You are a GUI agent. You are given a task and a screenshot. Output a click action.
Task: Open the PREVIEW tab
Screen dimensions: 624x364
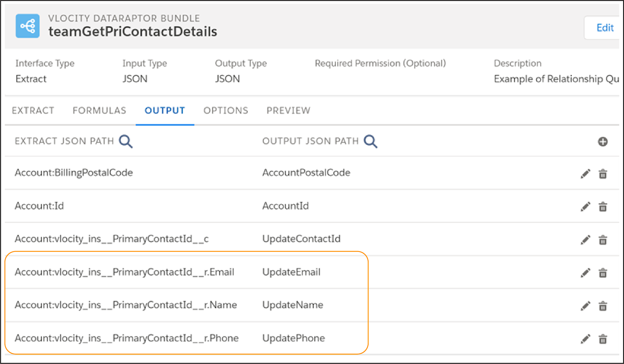288,110
